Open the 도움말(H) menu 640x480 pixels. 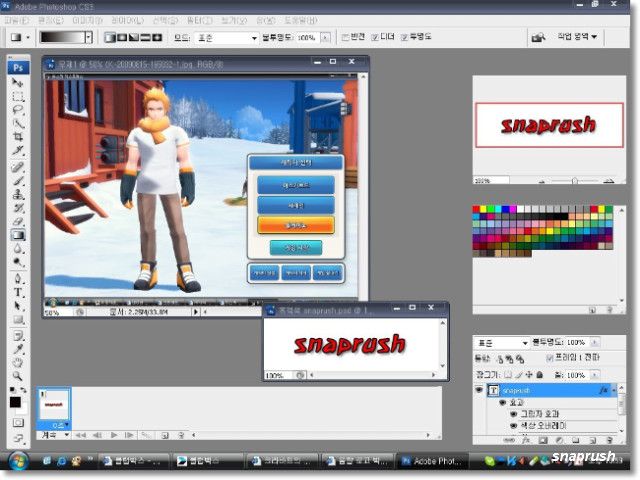301,20
